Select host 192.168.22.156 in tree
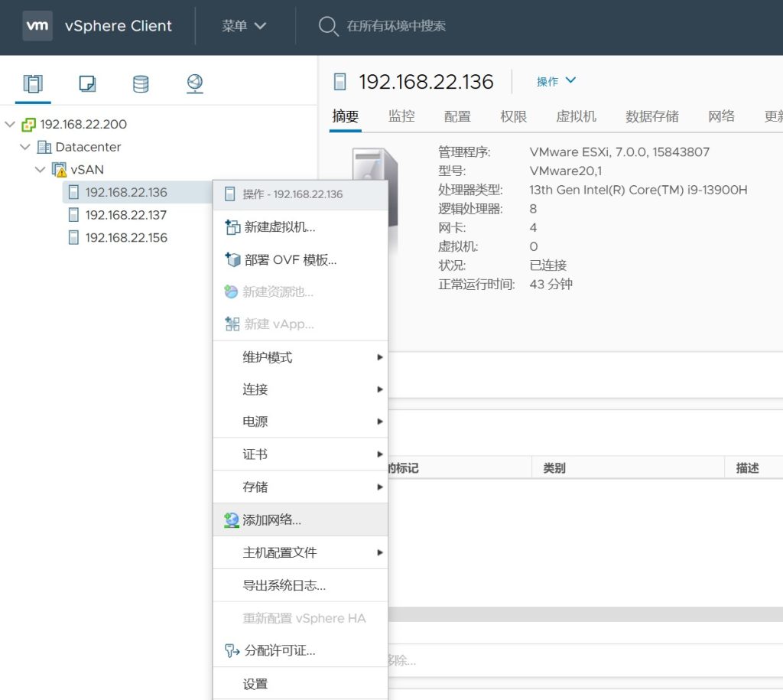Image resolution: width=783 pixels, height=700 pixels. point(126,237)
